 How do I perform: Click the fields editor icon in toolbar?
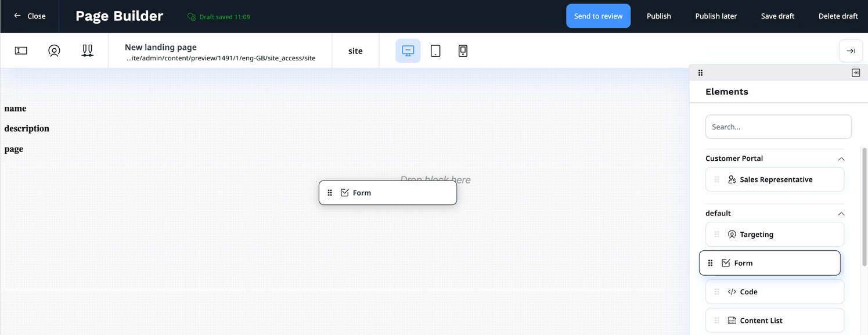[21, 51]
